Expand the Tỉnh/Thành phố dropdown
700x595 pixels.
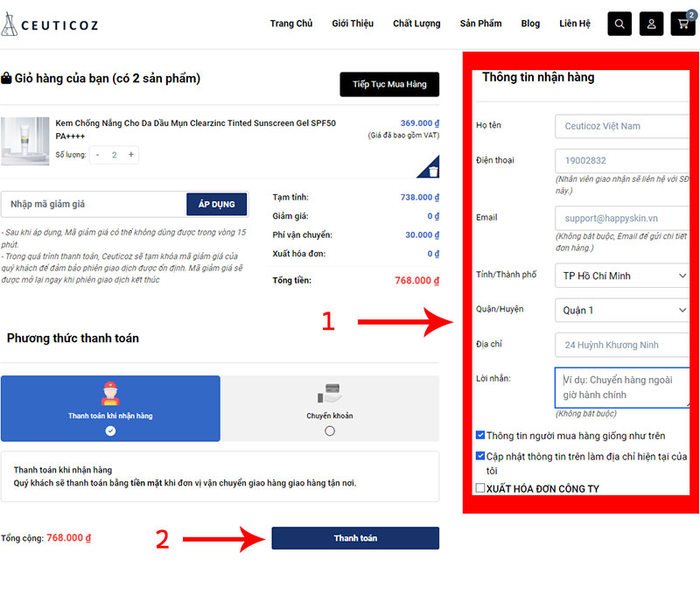pos(621,276)
